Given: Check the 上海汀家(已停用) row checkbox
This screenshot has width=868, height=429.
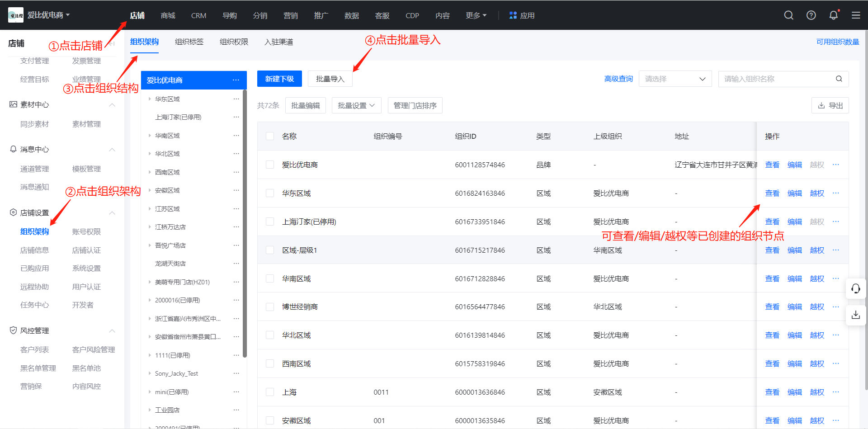Looking at the screenshot, I should 270,222.
